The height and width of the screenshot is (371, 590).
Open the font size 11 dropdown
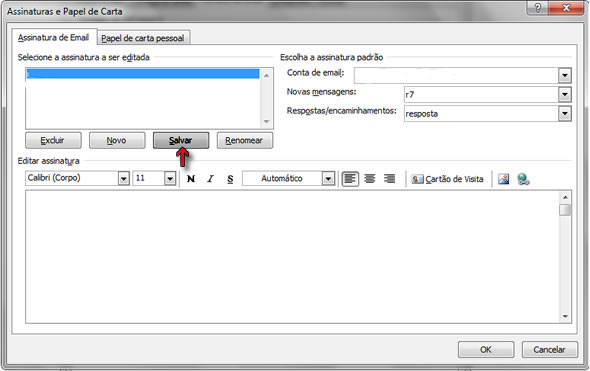(x=170, y=178)
